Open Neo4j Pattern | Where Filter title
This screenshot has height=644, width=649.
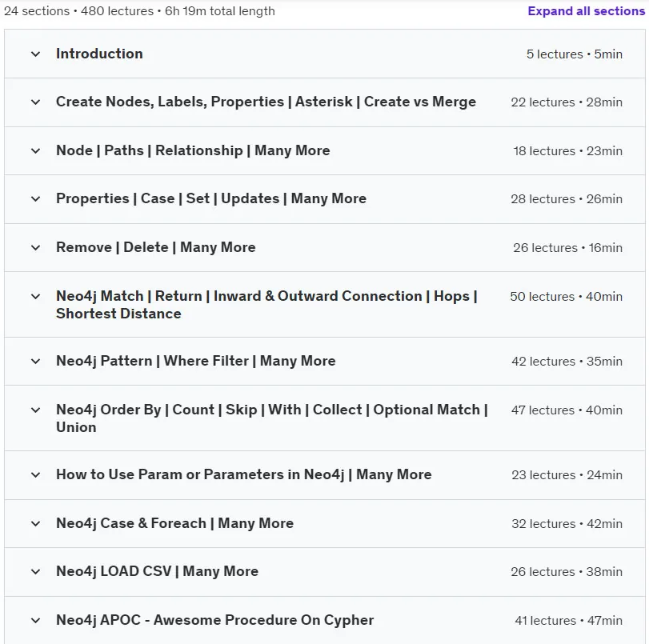point(196,361)
